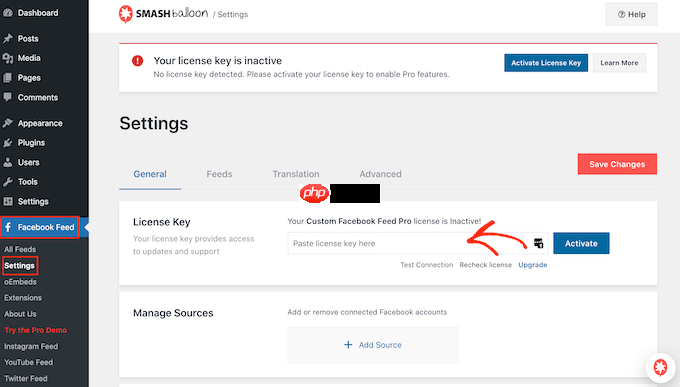Switch to the Translation tab
The width and height of the screenshot is (680, 387).
click(x=296, y=174)
